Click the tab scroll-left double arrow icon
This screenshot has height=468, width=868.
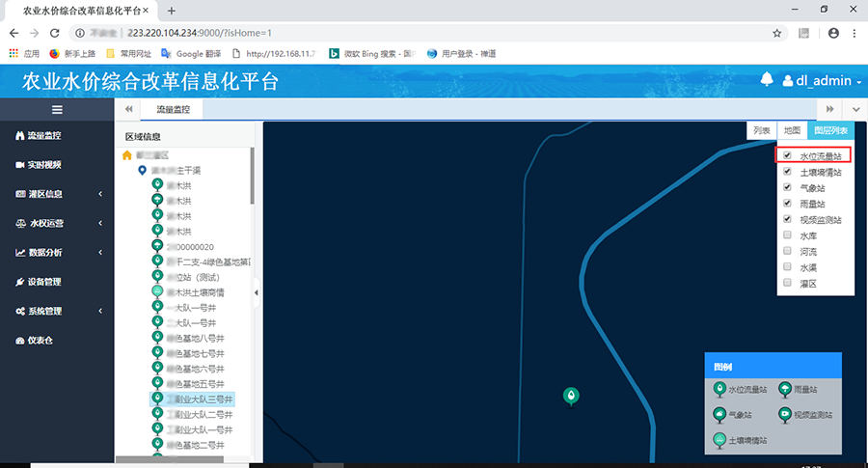point(128,109)
